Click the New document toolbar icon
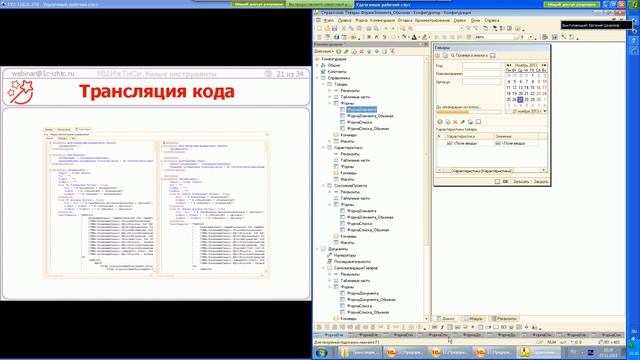 (x=319, y=29)
